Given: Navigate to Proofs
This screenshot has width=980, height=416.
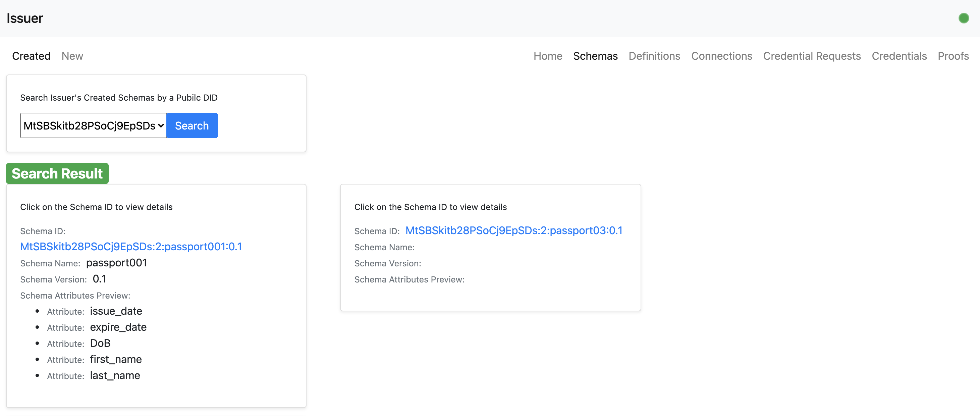Looking at the screenshot, I should (952, 56).
